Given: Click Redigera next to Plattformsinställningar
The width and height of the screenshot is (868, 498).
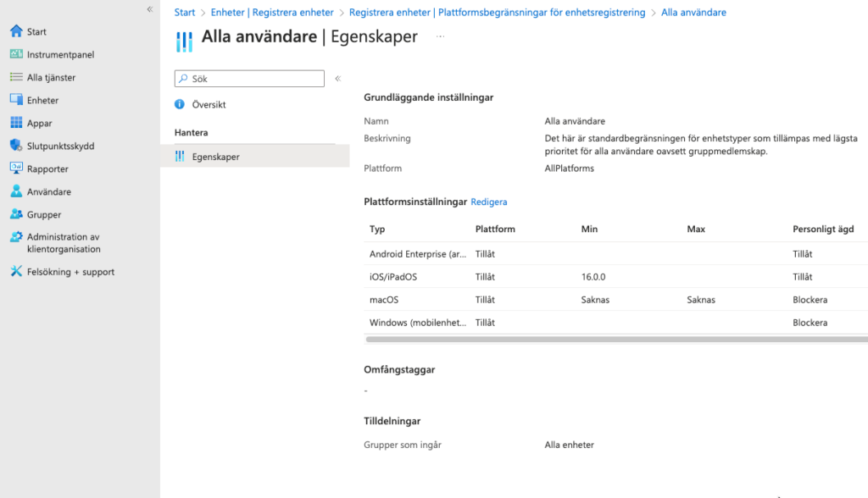Looking at the screenshot, I should 489,202.
